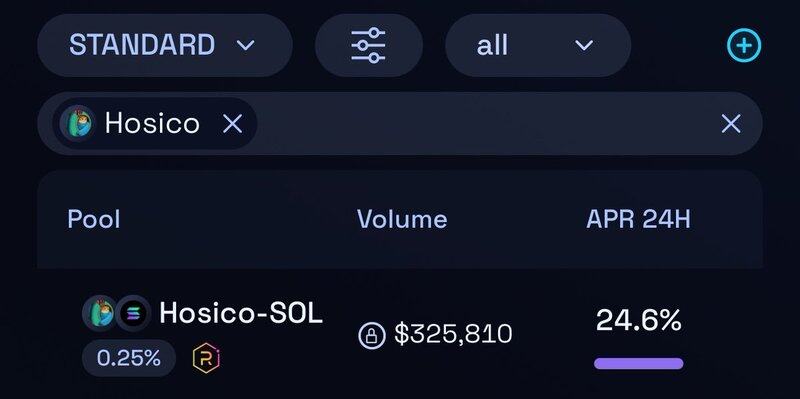The image size is (800, 399).
Task: Click the chevron arrow next to all
Action: click(x=584, y=45)
